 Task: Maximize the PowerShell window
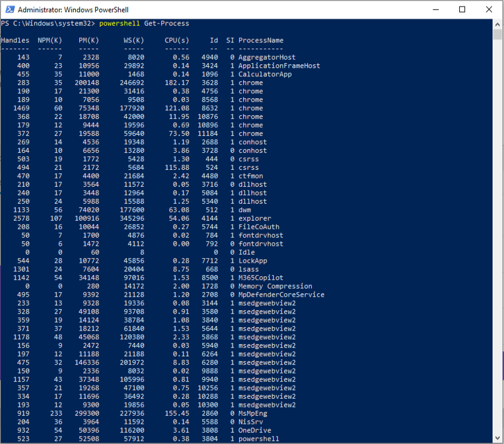tap(462, 9)
